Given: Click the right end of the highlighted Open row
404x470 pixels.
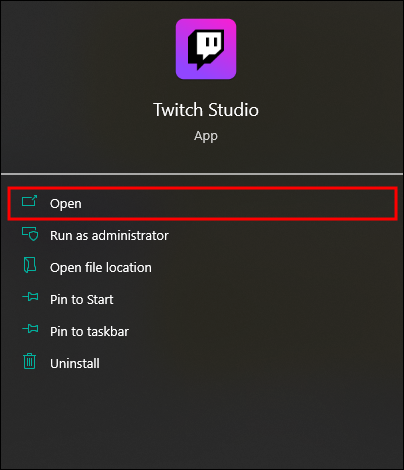Looking at the screenshot, I should (383, 204).
